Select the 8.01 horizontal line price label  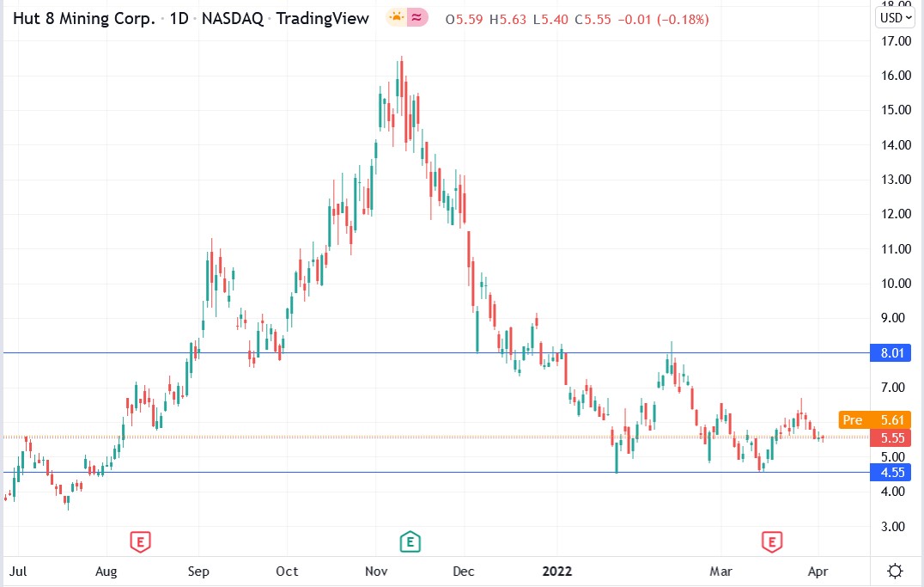pos(891,352)
